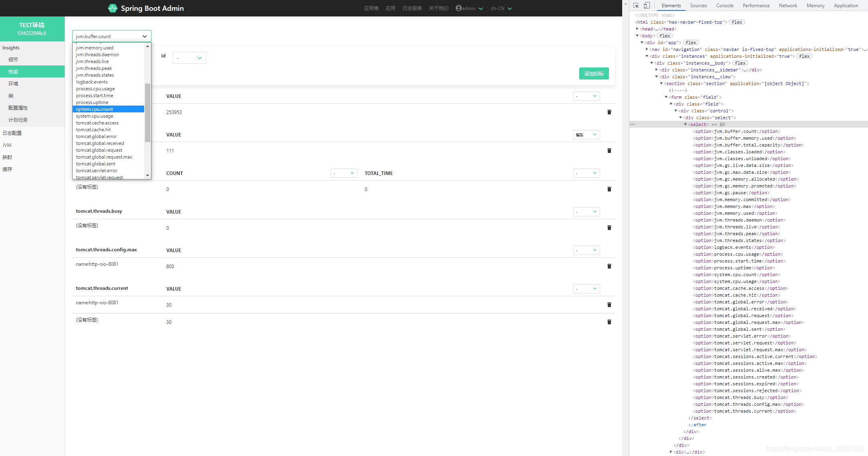Switch to the DevTools Network tab
Viewport: 868px width, 456px height.
pyautogui.click(x=788, y=6)
